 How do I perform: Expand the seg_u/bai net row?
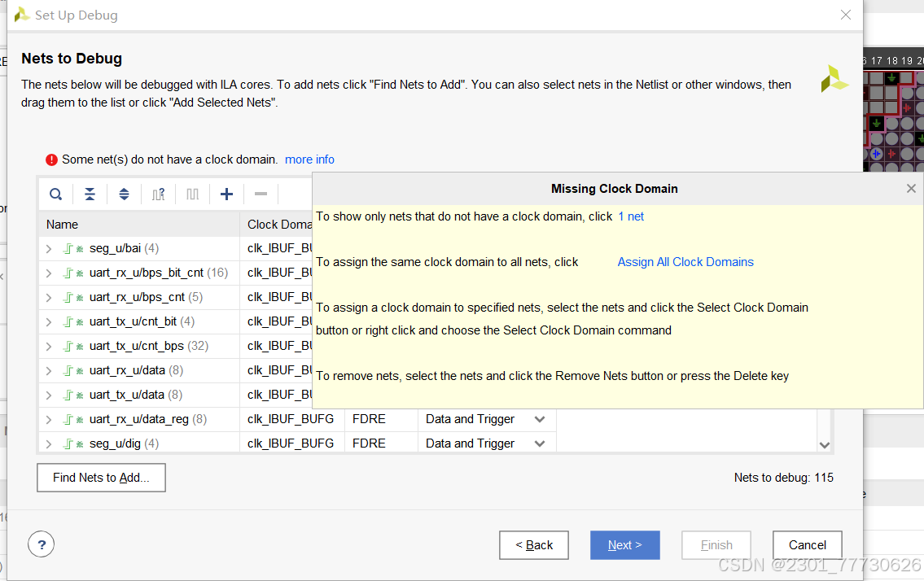click(49, 249)
